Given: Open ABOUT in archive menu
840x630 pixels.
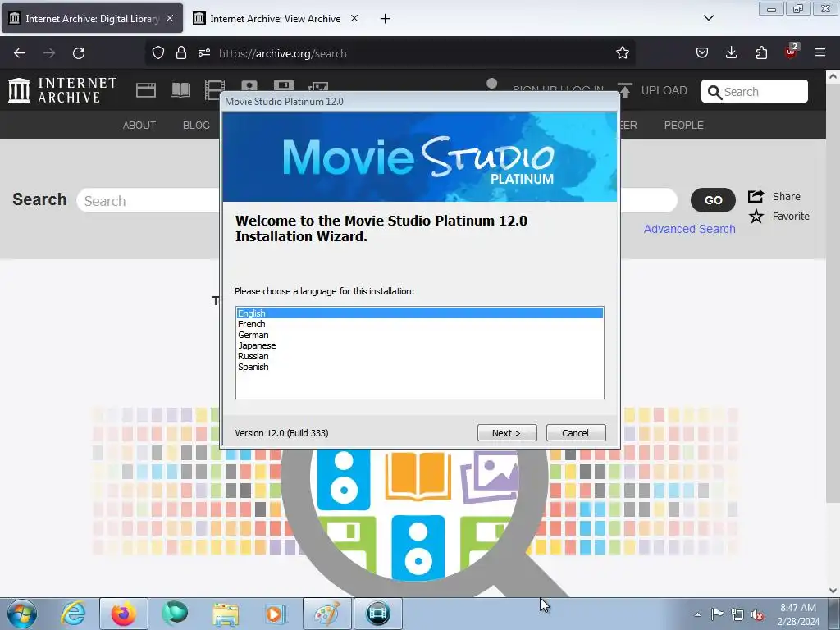Looking at the screenshot, I should pos(139,125).
